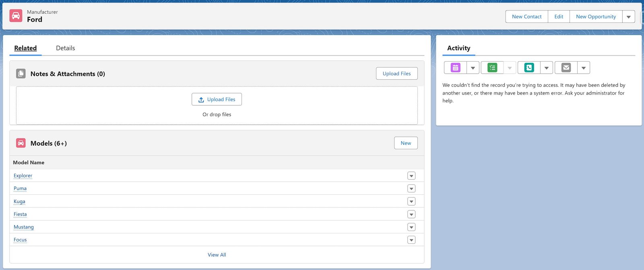Viewport: 644px width, 270px height.
Task: Click the Ford record title
Action: coord(35,19)
